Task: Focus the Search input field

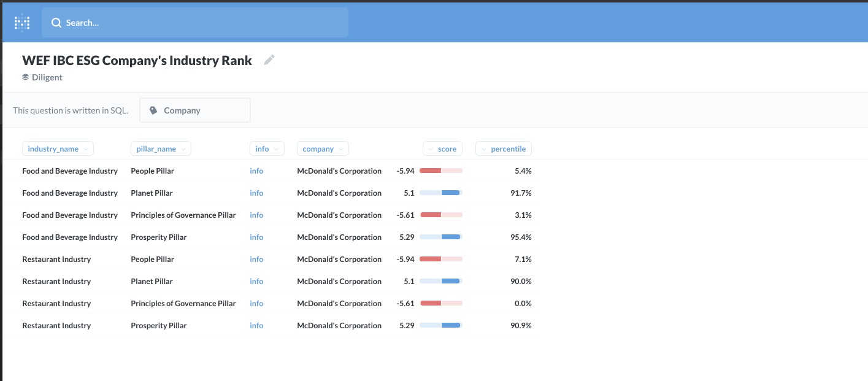Action: point(195,23)
